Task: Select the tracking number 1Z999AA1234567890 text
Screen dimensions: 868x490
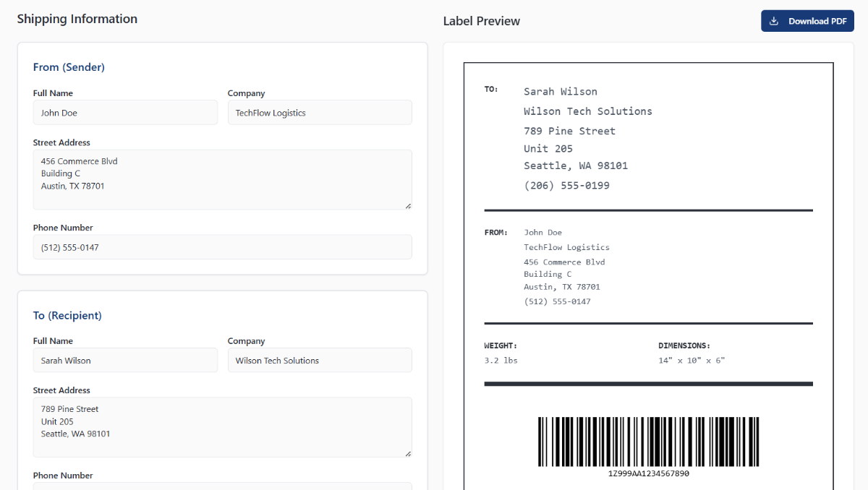Action: point(648,473)
